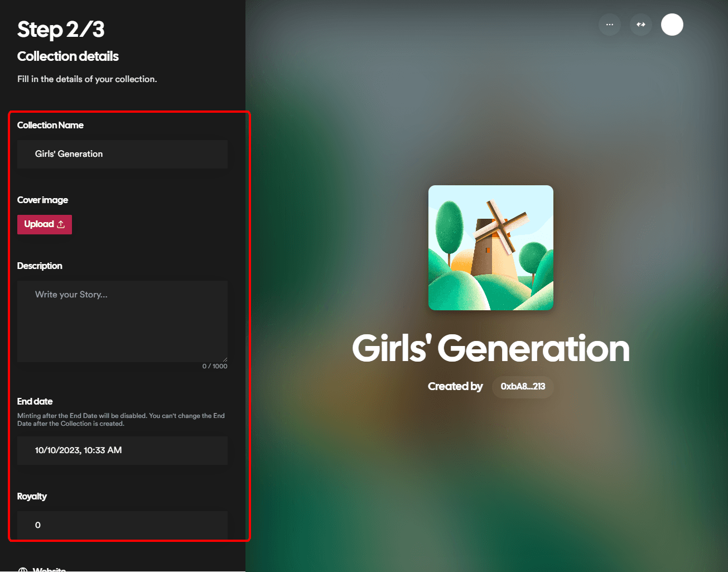Click the End date minting notice text
The image size is (728, 572).
pos(121,420)
